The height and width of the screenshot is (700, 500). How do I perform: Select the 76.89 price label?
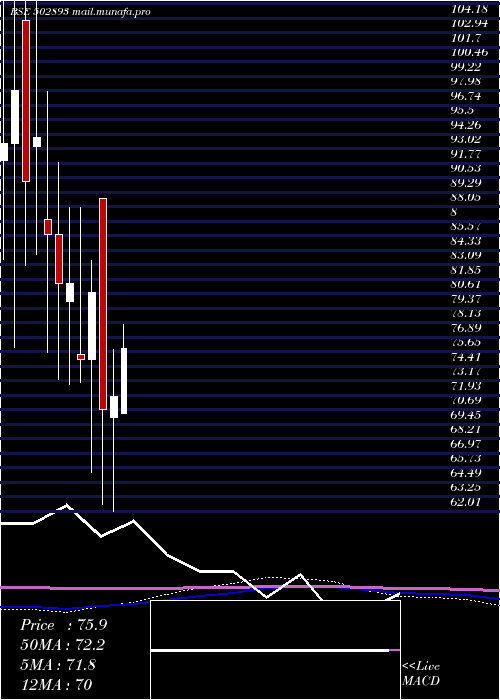coord(466,329)
